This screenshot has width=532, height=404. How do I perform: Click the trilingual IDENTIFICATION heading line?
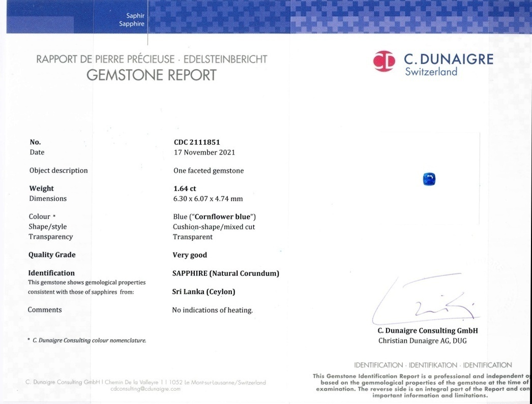point(433,365)
